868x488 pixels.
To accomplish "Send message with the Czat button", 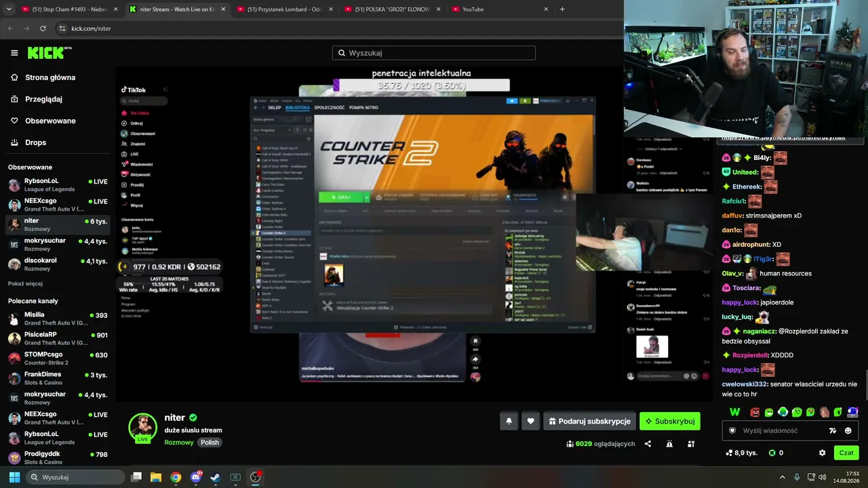I will 846,453.
